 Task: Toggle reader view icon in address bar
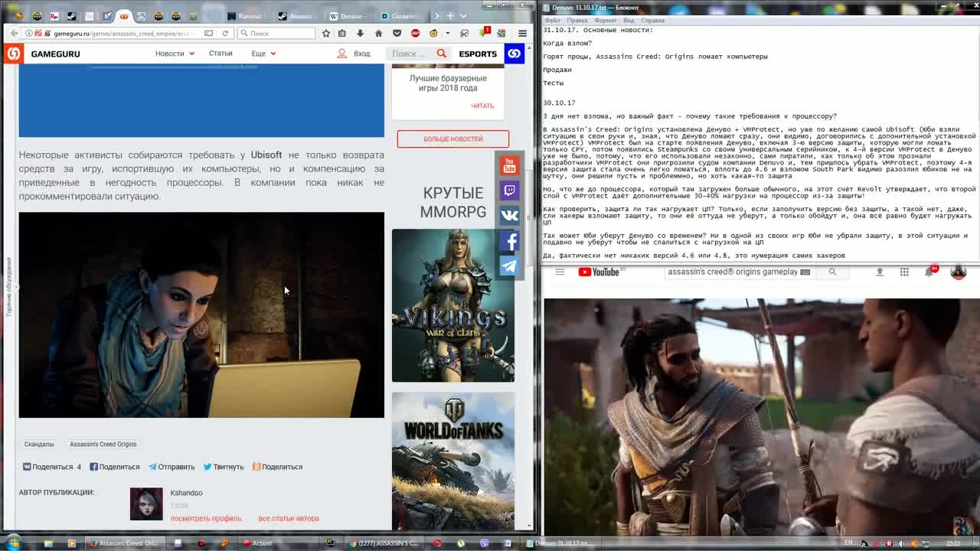(x=208, y=34)
